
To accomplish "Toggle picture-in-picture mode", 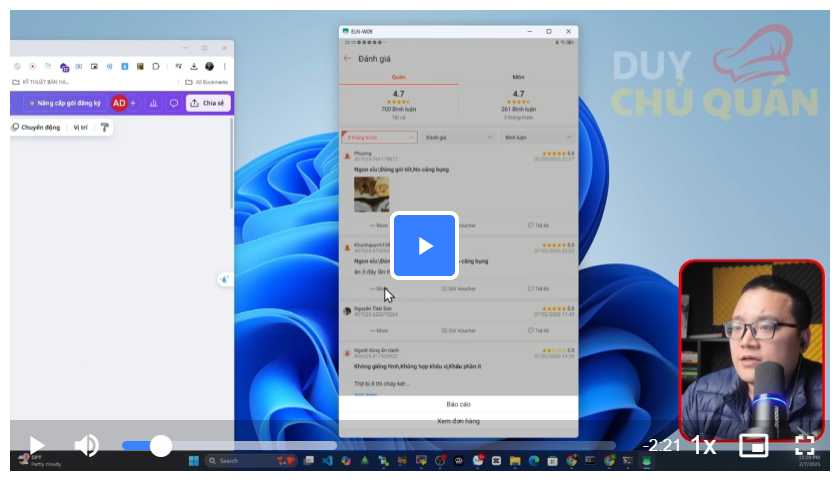I will click(x=754, y=445).
